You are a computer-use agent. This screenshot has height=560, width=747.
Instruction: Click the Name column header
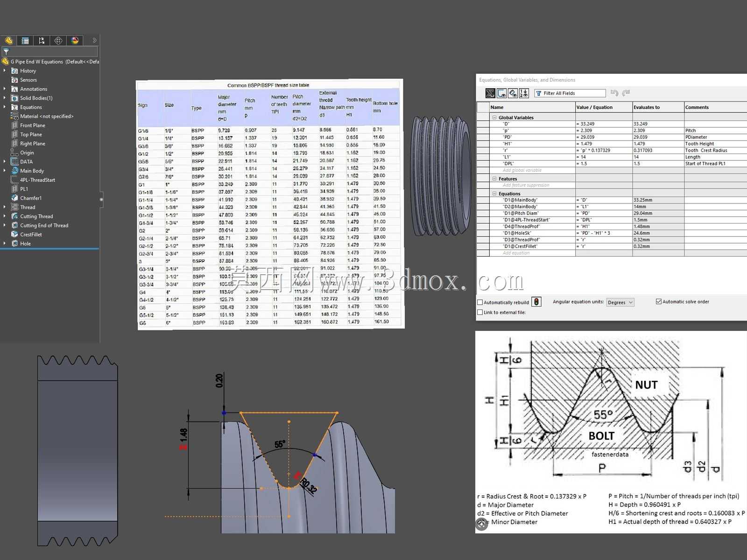[x=532, y=107]
